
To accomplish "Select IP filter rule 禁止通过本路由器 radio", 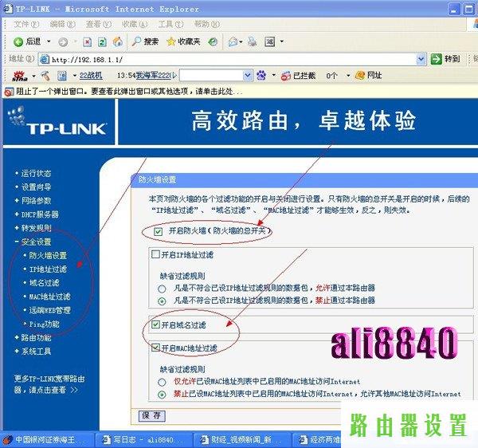I will pyautogui.click(x=162, y=301).
